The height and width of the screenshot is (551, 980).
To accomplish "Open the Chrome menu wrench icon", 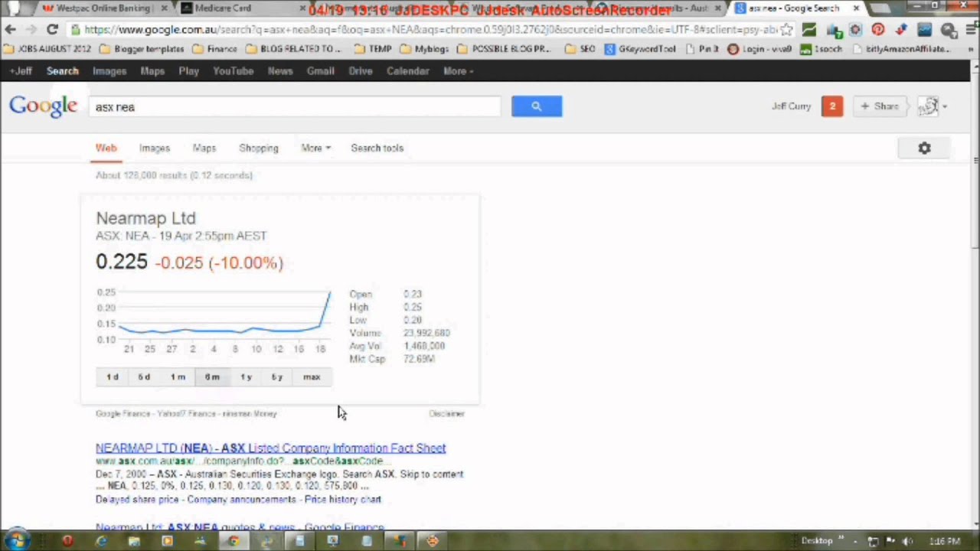I will [970, 30].
